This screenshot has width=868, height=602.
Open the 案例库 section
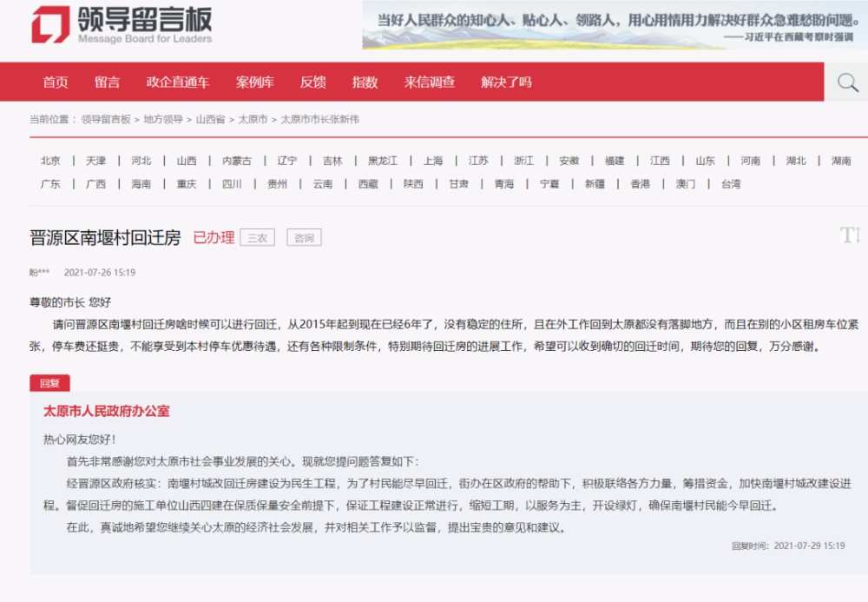click(x=254, y=82)
